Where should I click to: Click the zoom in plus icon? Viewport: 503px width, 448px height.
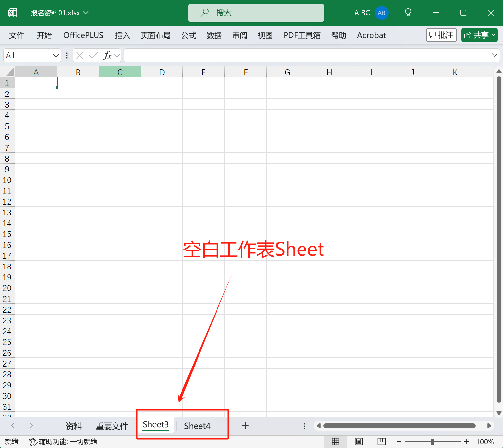466,442
